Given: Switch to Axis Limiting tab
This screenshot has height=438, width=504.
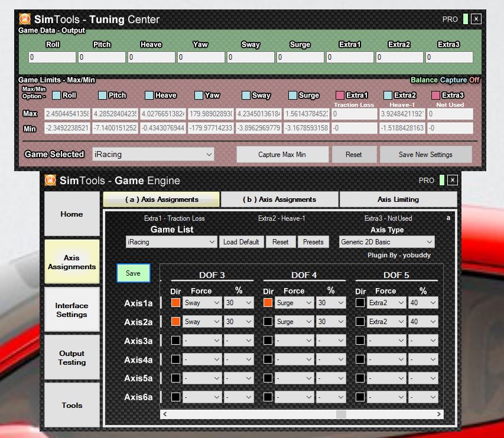Looking at the screenshot, I should pyautogui.click(x=398, y=200).
